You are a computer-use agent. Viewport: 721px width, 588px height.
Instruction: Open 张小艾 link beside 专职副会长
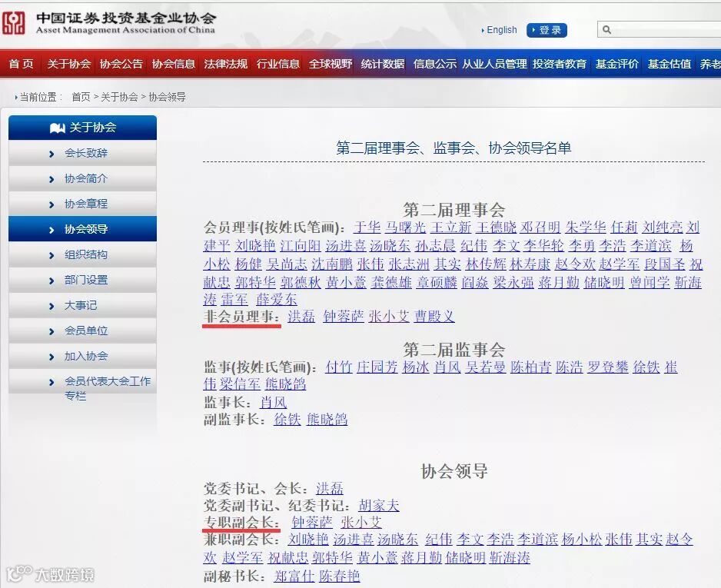pos(361,522)
